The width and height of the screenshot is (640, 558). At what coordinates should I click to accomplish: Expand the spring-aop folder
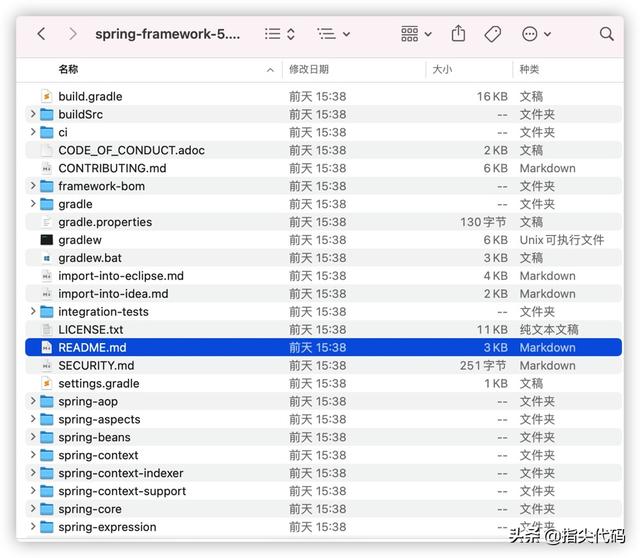coord(33,401)
